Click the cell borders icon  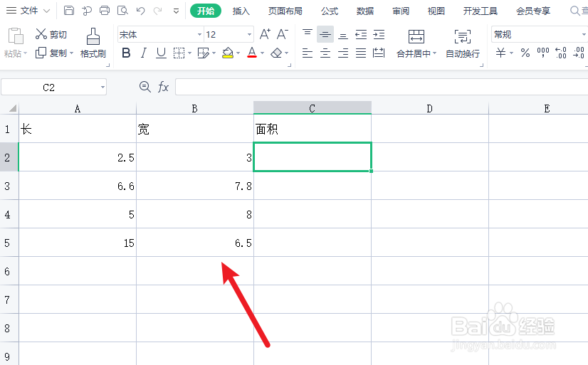179,53
